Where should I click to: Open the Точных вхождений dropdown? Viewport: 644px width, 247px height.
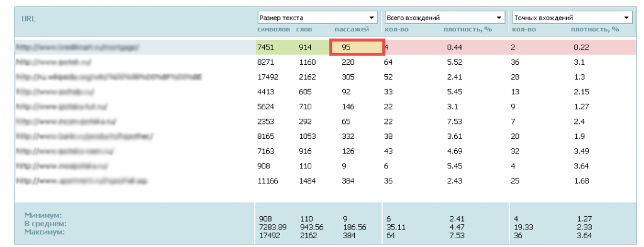572,18
